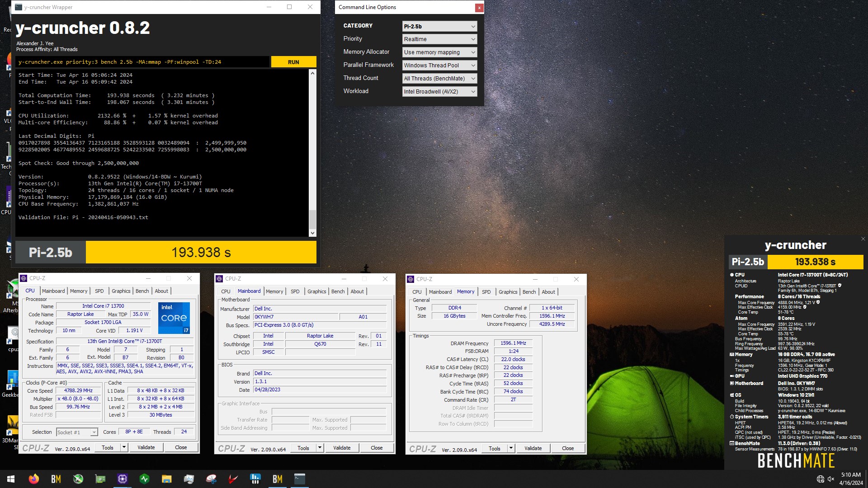This screenshot has height=488, width=868.
Task: Switch to the console window taskbar icon
Action: pos(300,479)
